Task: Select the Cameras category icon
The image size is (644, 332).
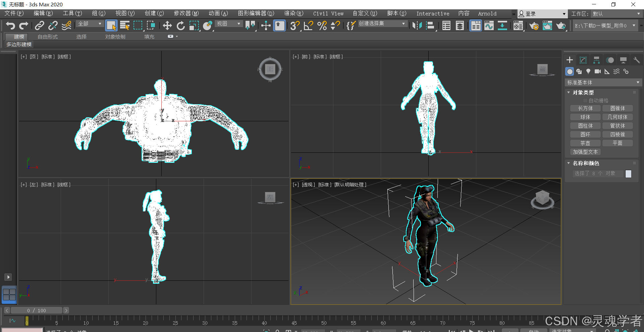Action: (598, 71)
